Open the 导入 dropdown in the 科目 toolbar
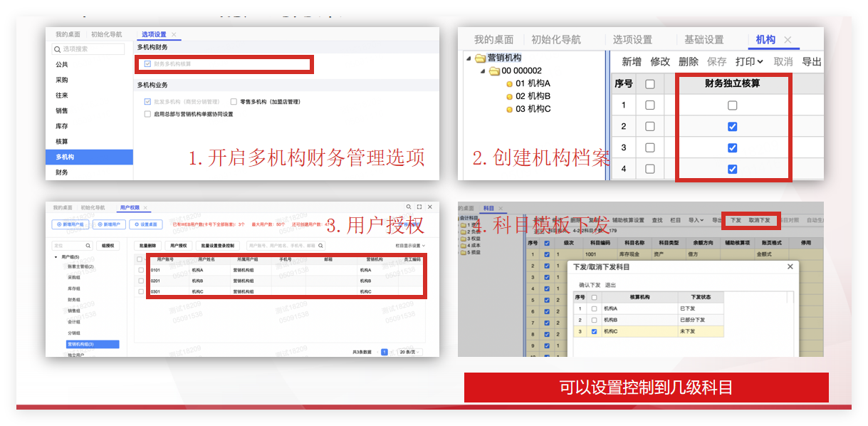Screen dimensions: 868x426 [x=695, y=220]
